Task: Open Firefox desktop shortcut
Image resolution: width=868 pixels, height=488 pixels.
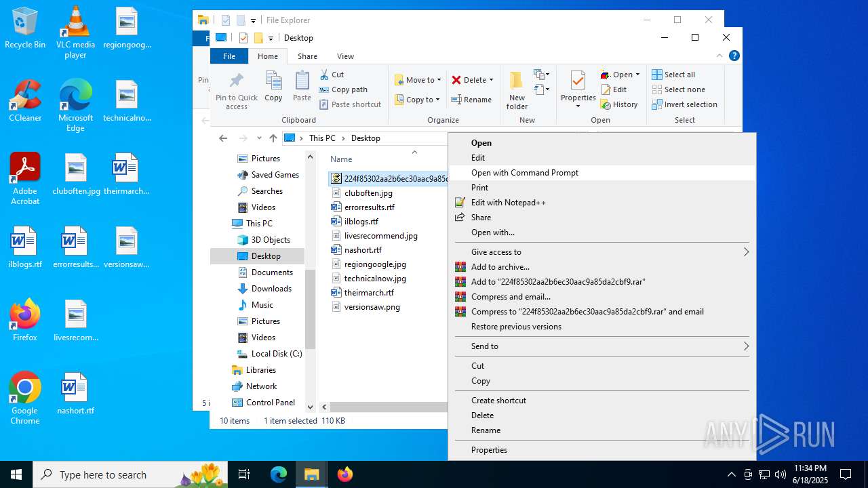Action: (25, 320)
